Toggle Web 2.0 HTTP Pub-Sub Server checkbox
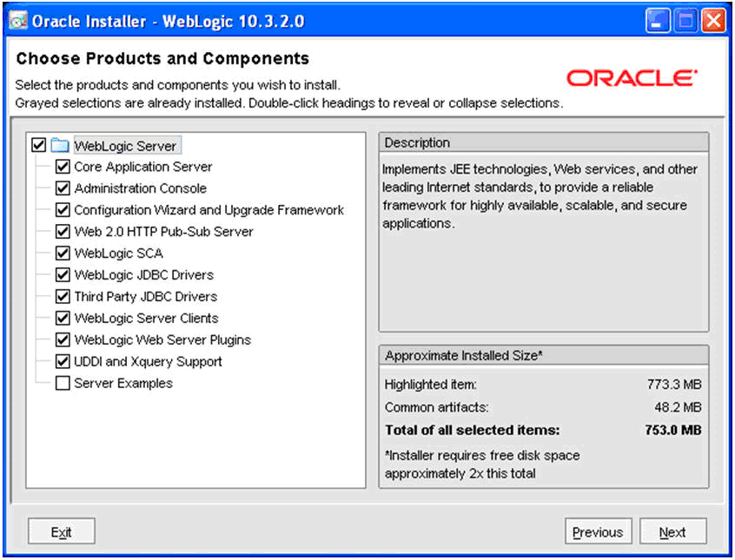 (63, 231)
